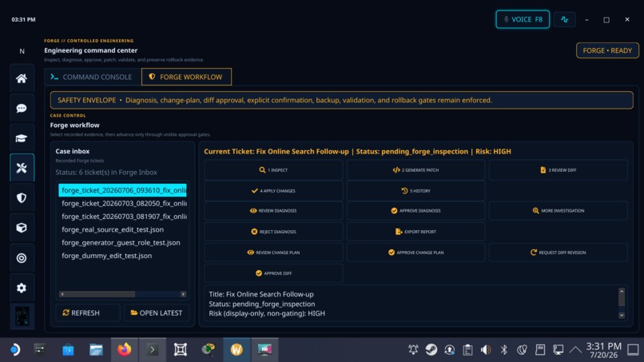Click the 1 Inspect button

(x=273, y=169)
